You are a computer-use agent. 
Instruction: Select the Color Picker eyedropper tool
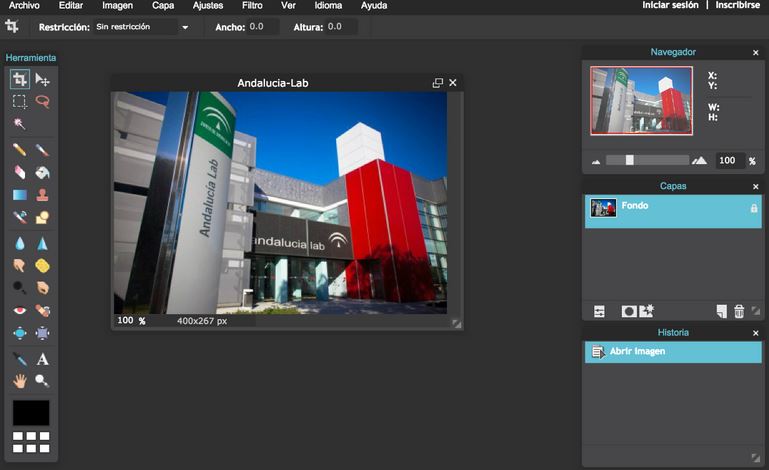coord(20,359)
